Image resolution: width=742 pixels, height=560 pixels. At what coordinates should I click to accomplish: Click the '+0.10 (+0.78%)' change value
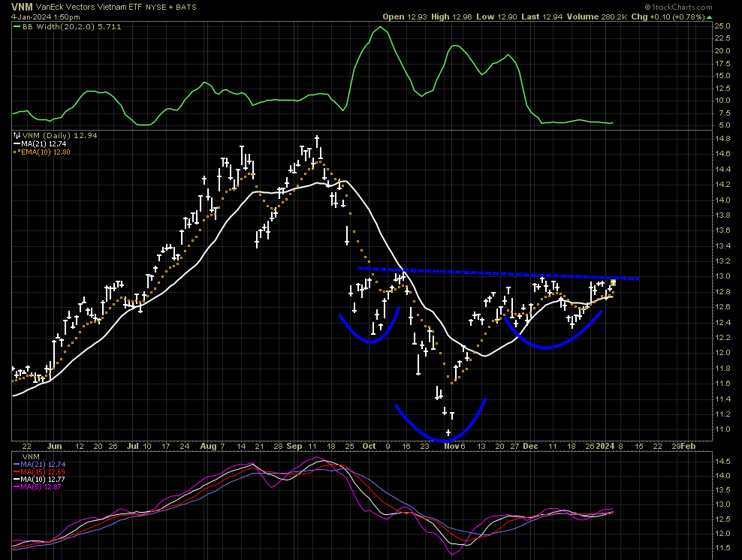(x=677, y=17)
